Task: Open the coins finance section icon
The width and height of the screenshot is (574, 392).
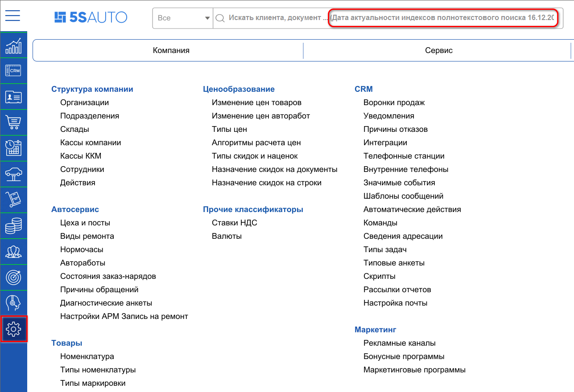Action: coord(13,225)
